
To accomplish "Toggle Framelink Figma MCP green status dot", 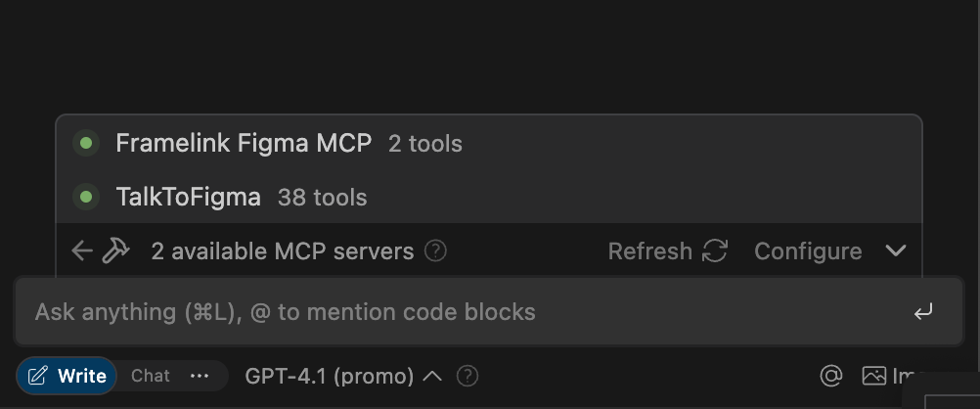I will tap(86, 144).
